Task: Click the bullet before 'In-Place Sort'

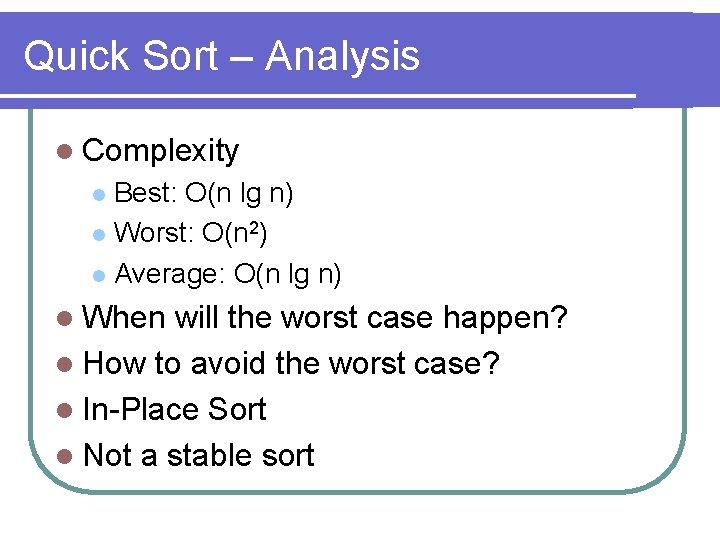Action: (65, 411)
